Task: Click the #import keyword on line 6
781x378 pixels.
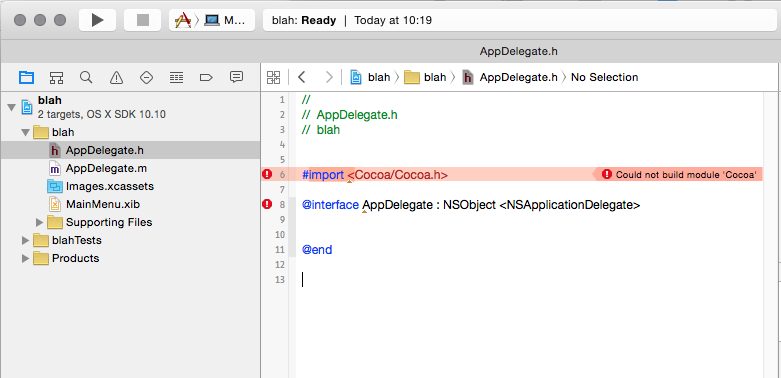Action: coord(323,175)
